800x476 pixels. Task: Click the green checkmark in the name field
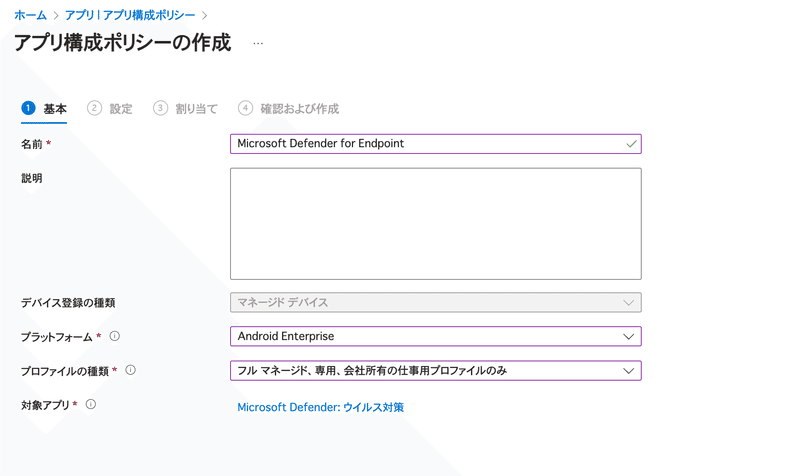click(x=631, y=144)
